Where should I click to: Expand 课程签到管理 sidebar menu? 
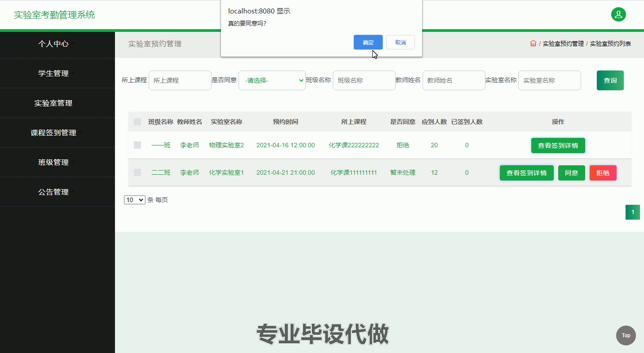(57, 132)
